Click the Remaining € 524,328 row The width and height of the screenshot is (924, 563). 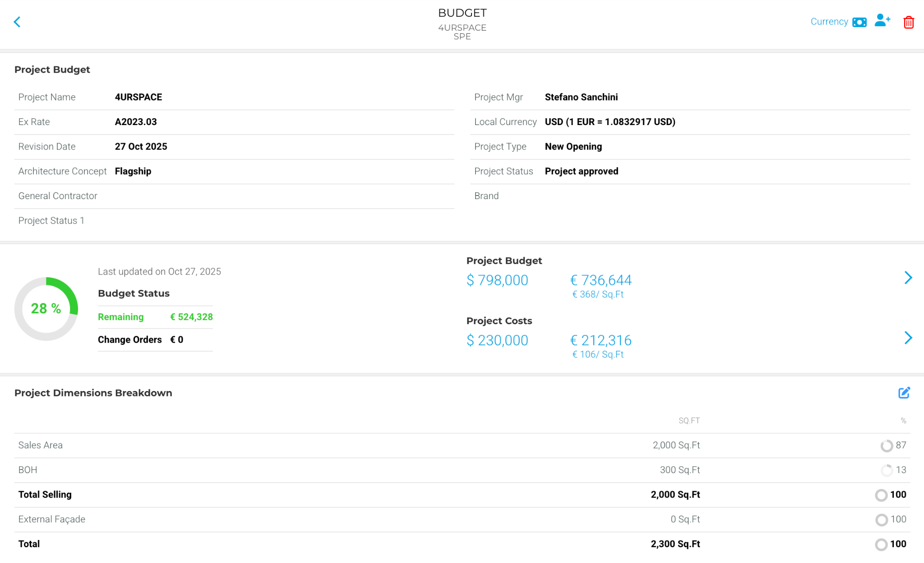pyautogui.click(x=155, y=317)
